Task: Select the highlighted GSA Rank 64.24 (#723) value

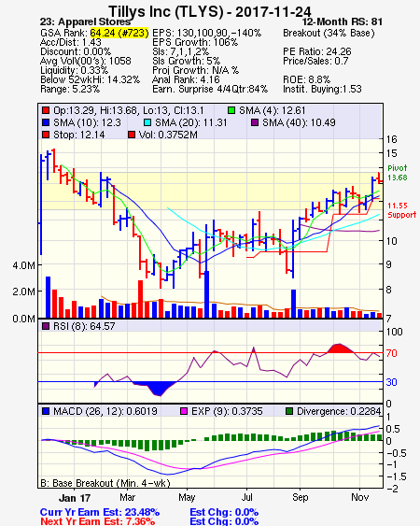Action: (x=119, y=33)
